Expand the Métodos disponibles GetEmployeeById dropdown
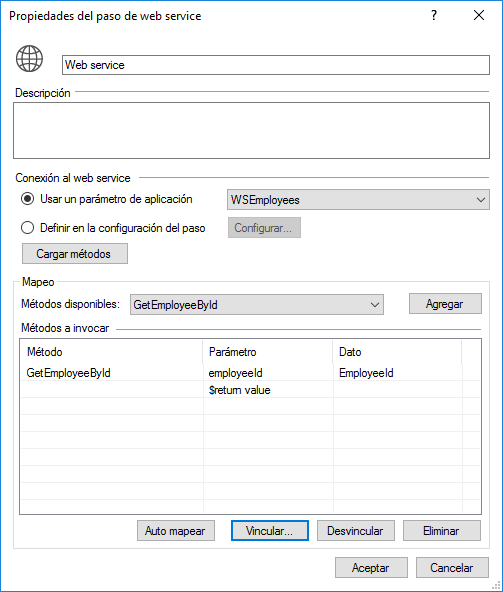Viewport: 503px width, 592px height. pos(257,305)
